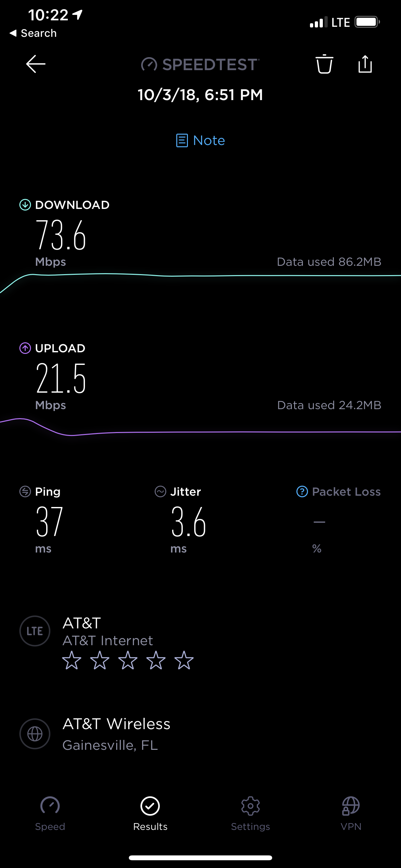The height and width of the screenshot is (868, 401).
Task: Rate AT&T with the fifth star
Action: coord(184,660)
